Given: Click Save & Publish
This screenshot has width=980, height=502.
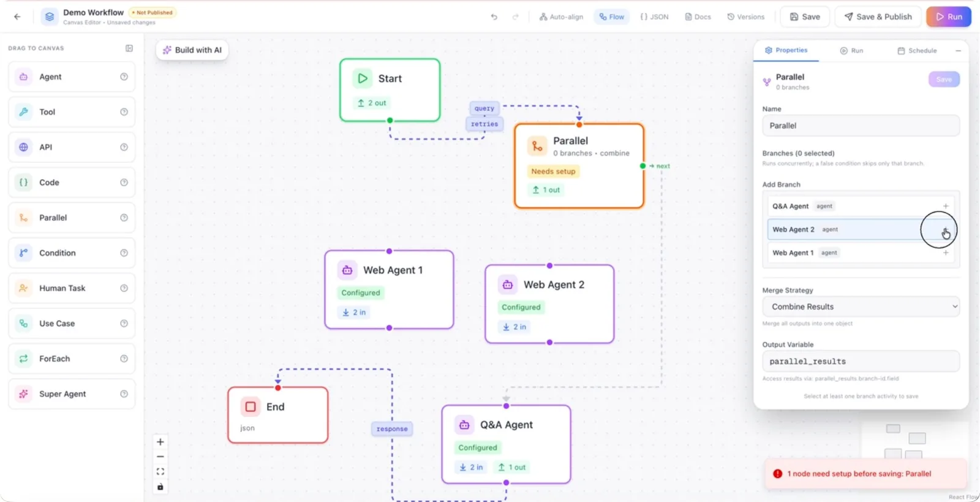Looking at the screenshot, I should tap(878, 17).
